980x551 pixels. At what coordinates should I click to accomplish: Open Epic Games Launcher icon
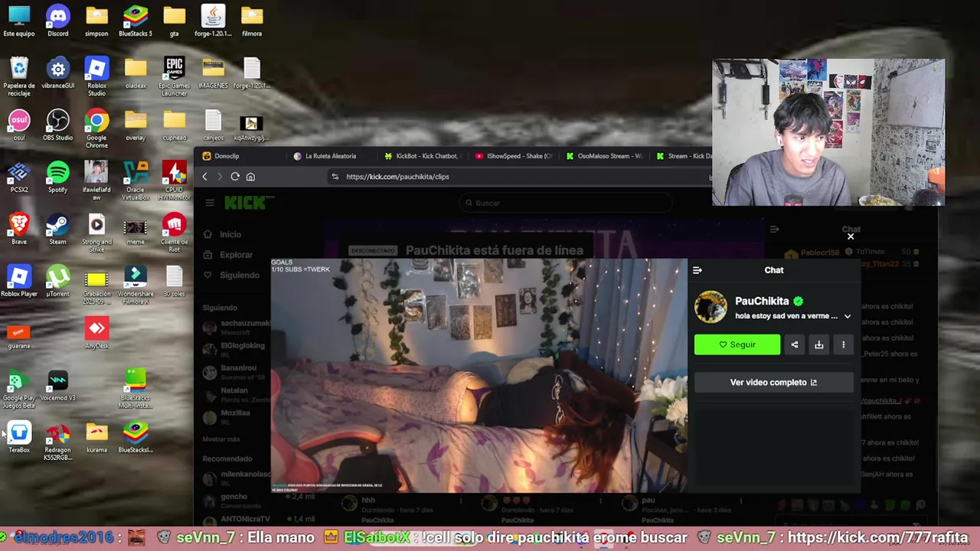[x=175, y=77]
